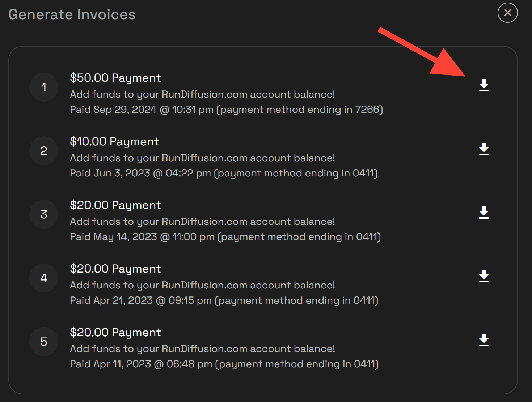Select the number 4 circle badge
The height and width of the screenshot is (402, 532).
[x=44, y=278]
